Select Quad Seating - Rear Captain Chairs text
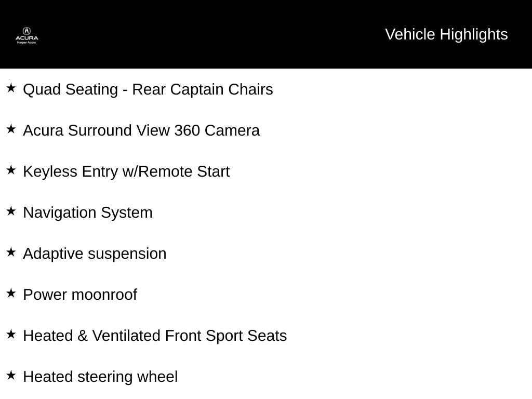Image resolution: width=532 pixels, height=399 pixels. pyautogui.click(x=148, y=90)
